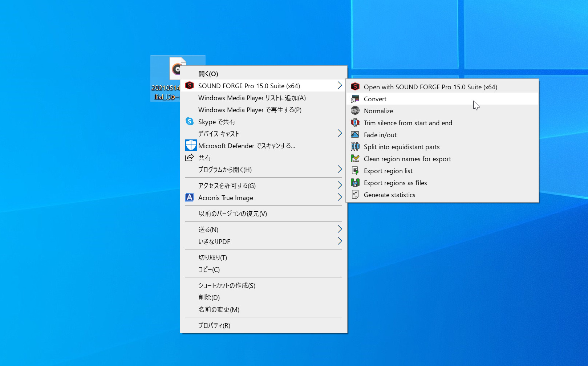Choose 切り取り(T) to cut the file
Screen dimensions: 588x366
click(264, 257)
